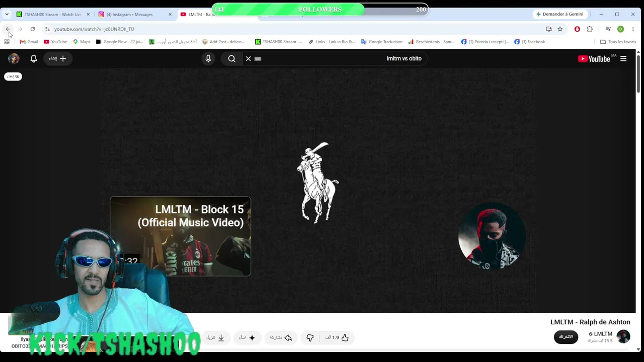The width and height of the screenshot is (644, 362).
Task: Open the Chrome profile avatar
Action: click(620, 29)
